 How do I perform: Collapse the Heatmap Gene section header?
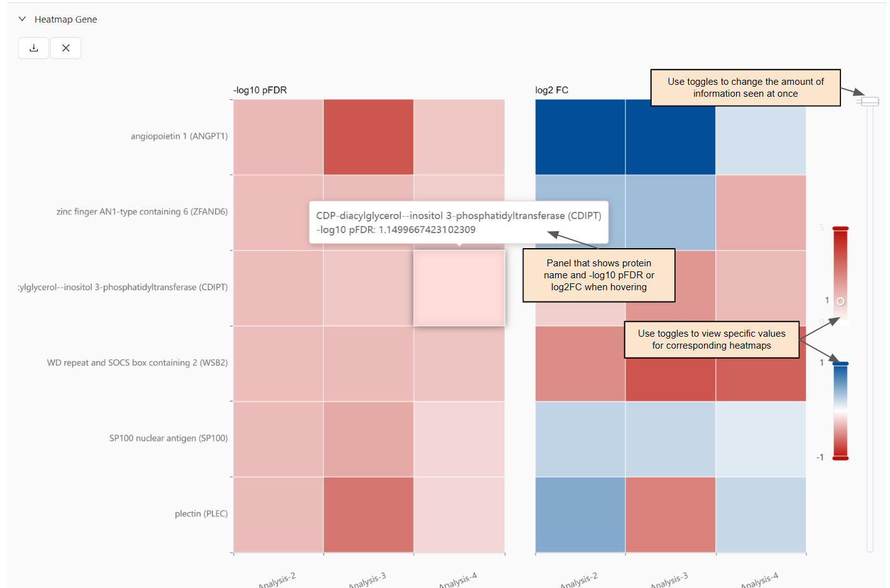click(x=22, y=19)
